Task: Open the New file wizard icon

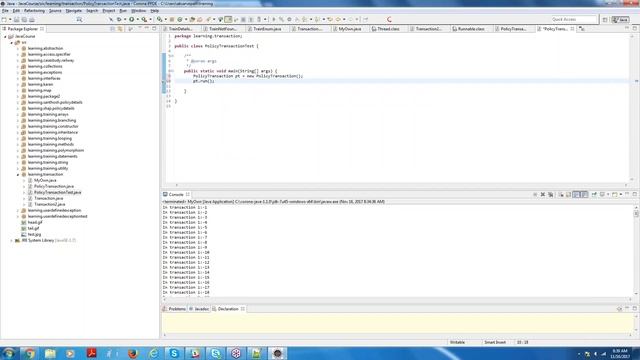Action: [x=4, y=20]
